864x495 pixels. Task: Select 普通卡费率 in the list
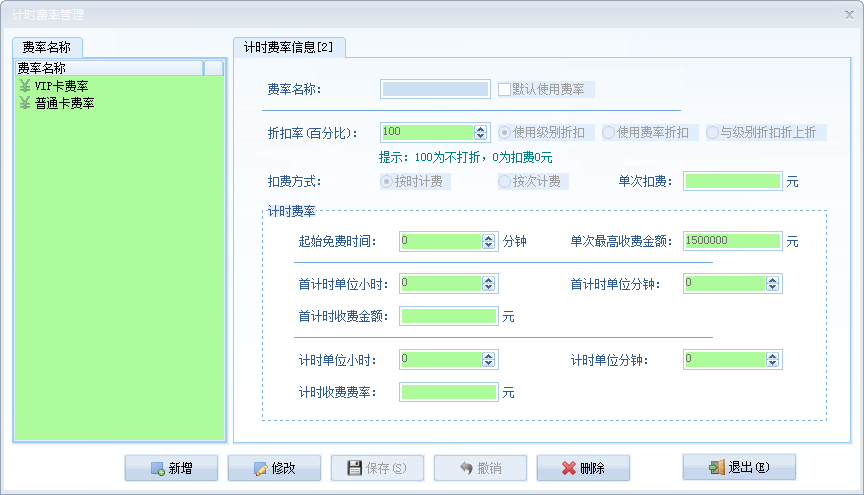coord(64,103)
